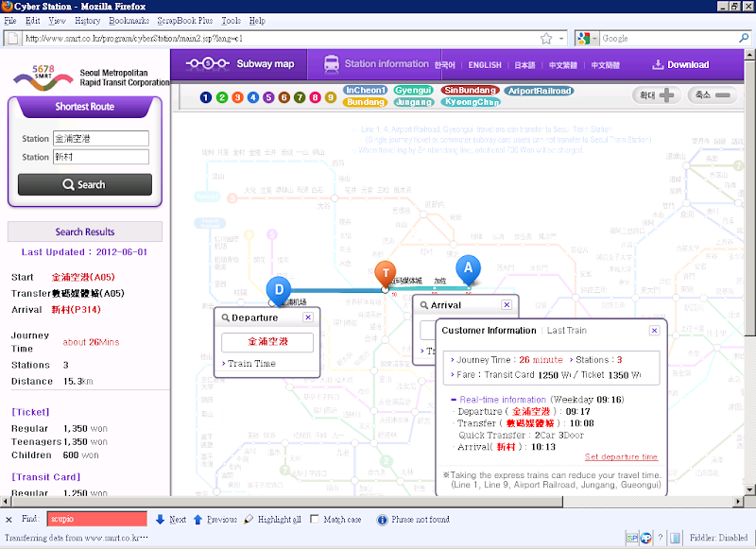Click the InCheon1 line badge
The height and width of the screenshot is (549, 756).
(366, 90)
